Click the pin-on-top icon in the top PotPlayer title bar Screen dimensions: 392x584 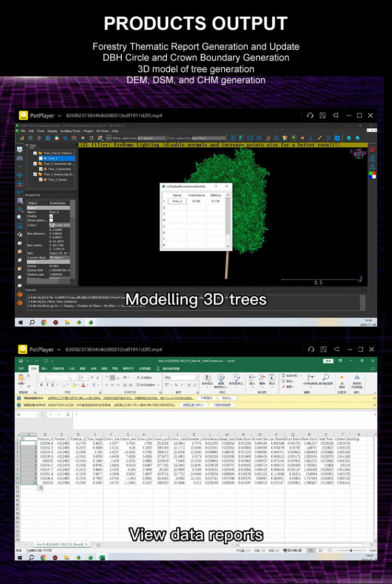(335, 116)
